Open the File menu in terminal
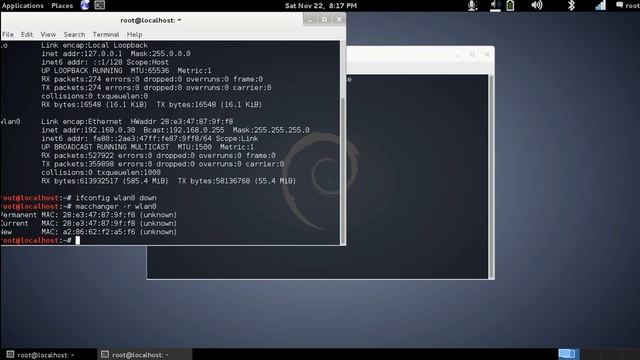Image resolution: width=640 pixels, height=360 pixels. [x=8, y=35]
